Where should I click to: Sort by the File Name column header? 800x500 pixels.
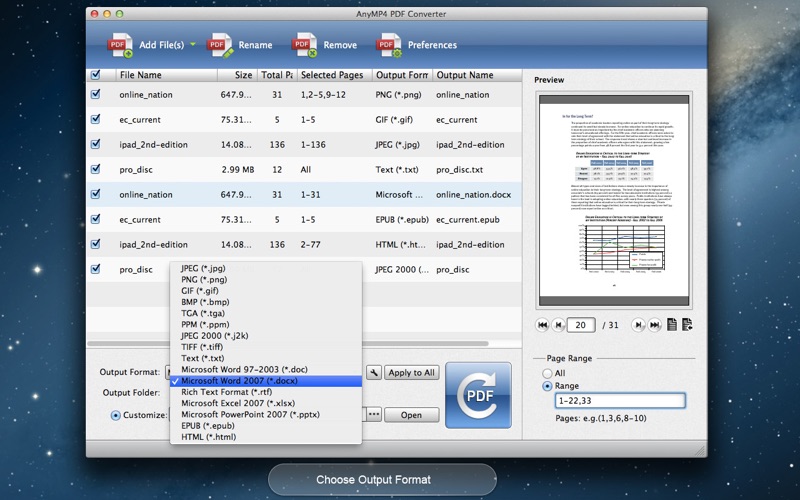(x=167, y=75)
